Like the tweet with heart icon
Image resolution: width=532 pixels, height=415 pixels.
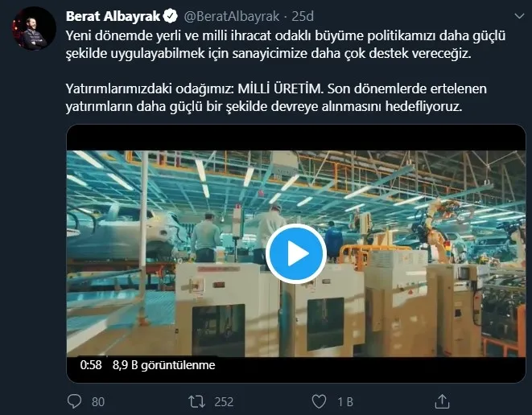pyautogui.click(x=319, y=402)
